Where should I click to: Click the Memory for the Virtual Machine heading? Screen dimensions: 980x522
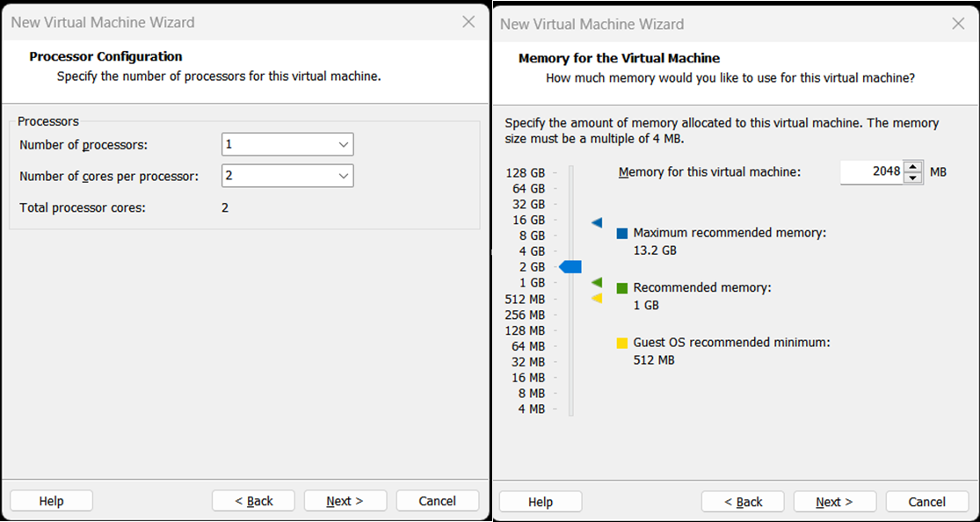620,58
